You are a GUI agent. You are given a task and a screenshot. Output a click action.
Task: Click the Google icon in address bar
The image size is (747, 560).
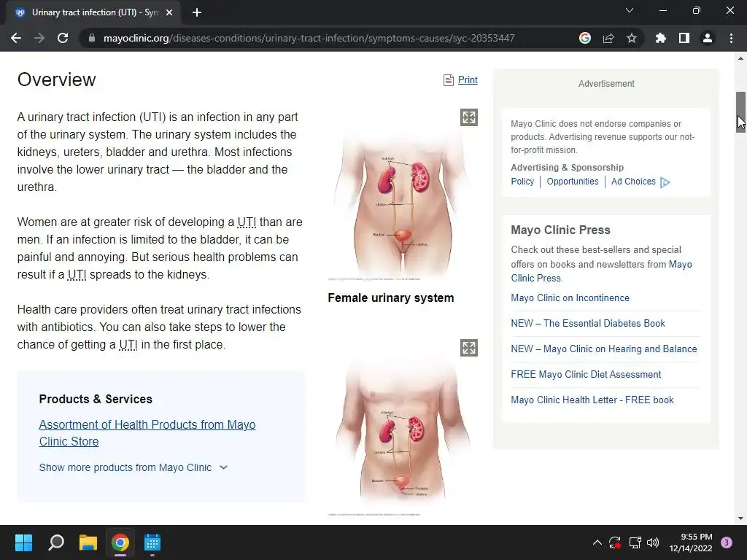pos(585,38)
